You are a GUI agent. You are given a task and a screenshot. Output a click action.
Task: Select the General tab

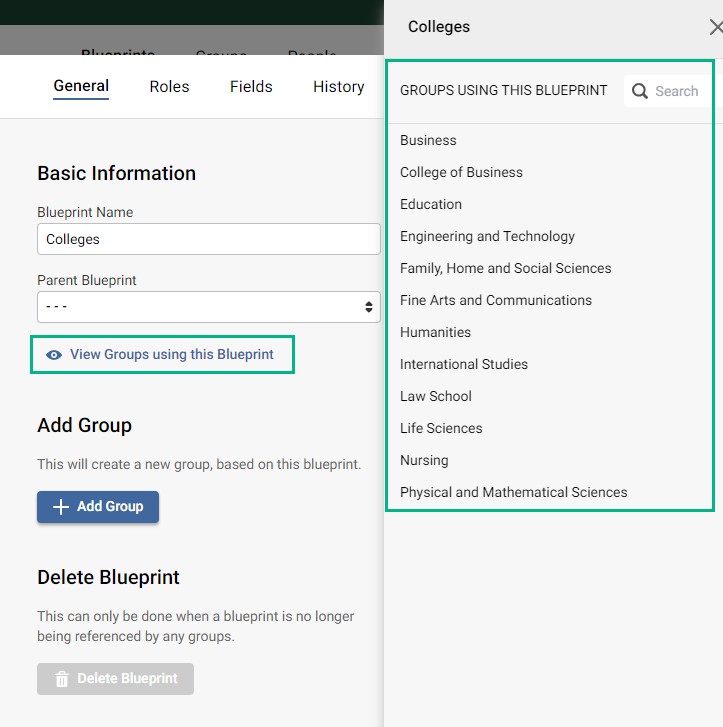coord(81,87)
